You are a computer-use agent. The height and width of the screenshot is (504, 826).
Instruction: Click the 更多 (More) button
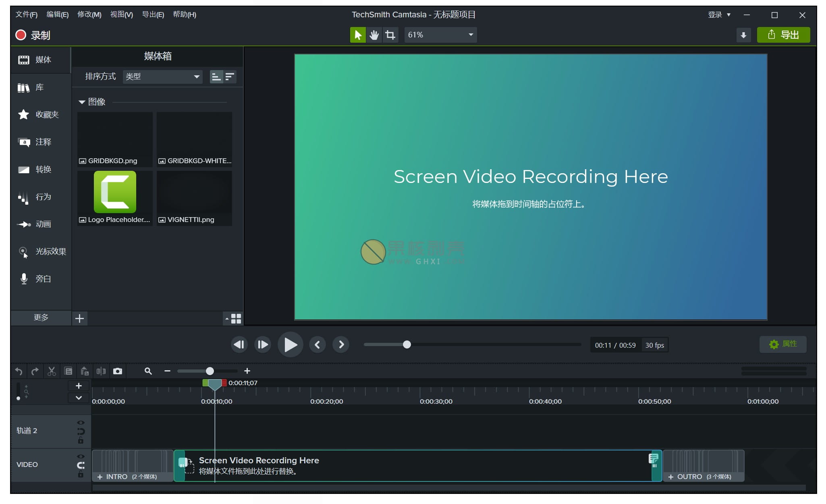(41, 318)
